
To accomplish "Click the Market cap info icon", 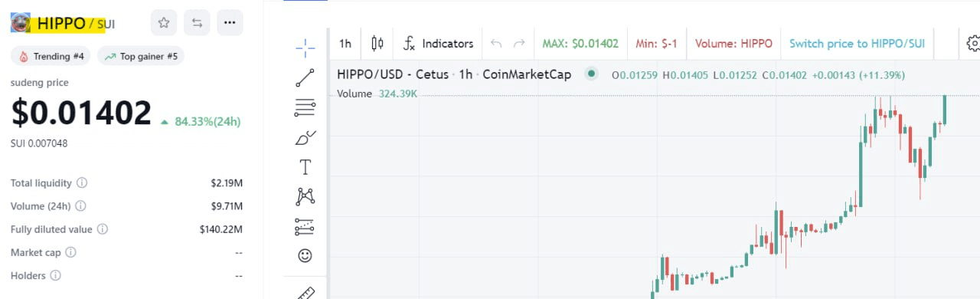I will [70, 252].
